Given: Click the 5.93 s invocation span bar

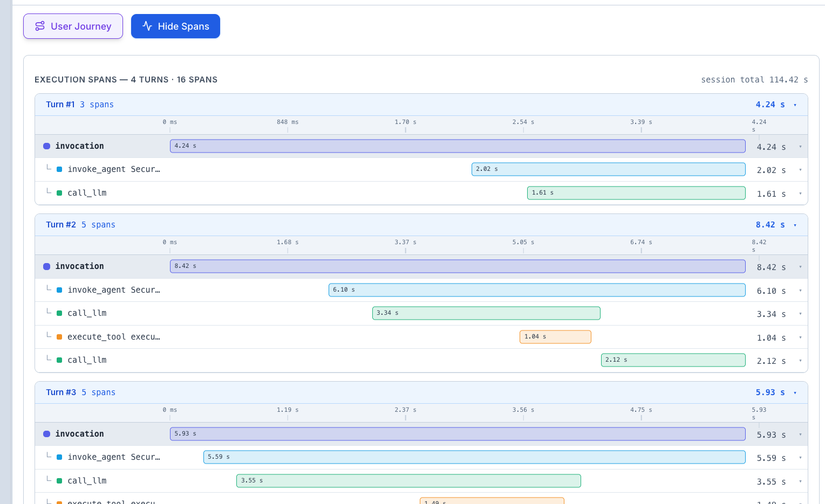Looking at the screenshot, I should [458, 434].
